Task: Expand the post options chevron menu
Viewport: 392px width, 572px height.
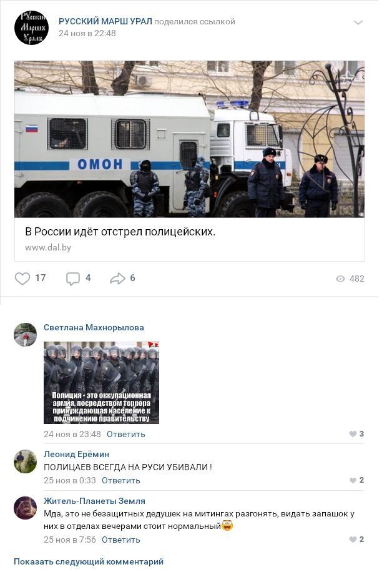Action: tap(358, 22)
